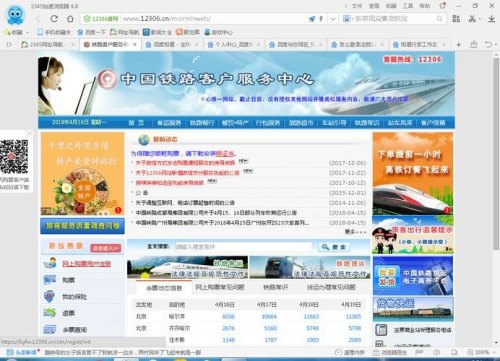Expand the dropdown arrow beside scissors icon
Image resolution: width=500 pixels, height=361 pixels.
click(479, 19)
